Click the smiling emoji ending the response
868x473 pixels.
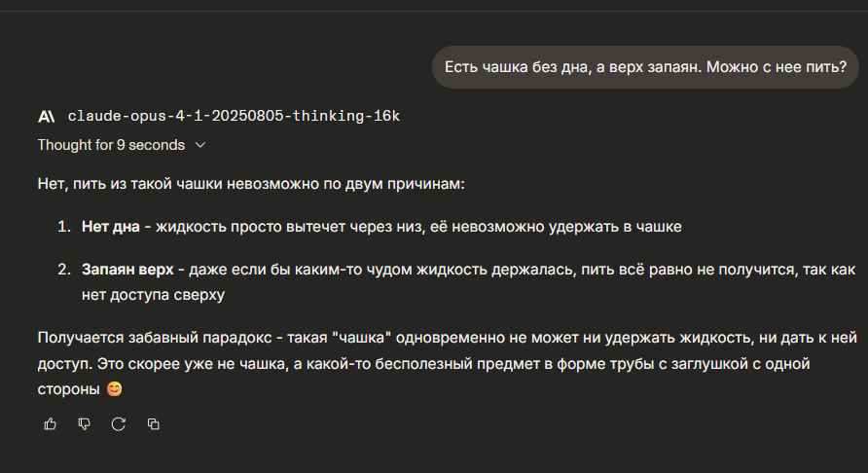pyautogui.click(x=115, y=389)
